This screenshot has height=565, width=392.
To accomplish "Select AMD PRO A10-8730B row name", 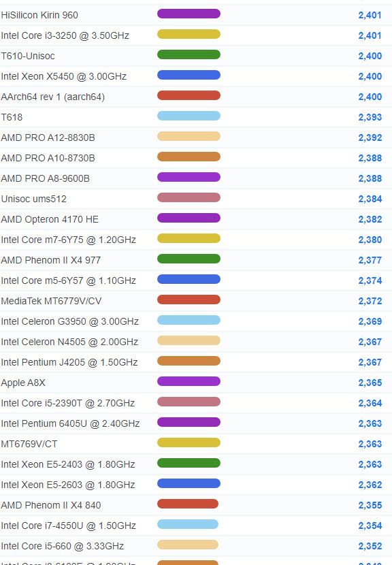I will click(x=48, y=158).
